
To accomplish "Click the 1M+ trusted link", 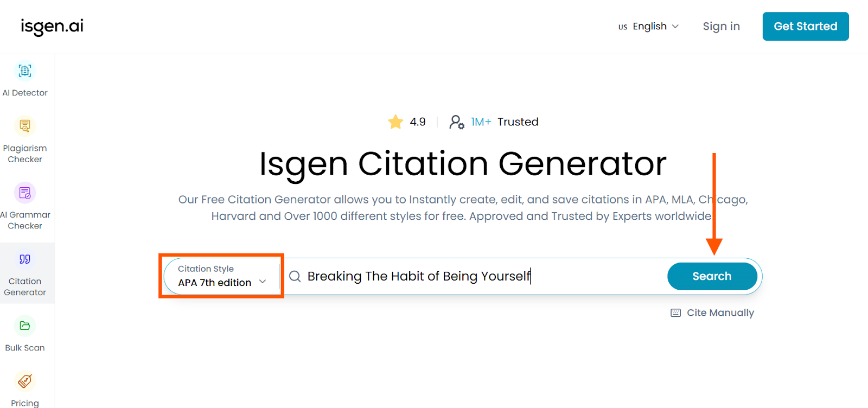I will click(x=481, y=122).
